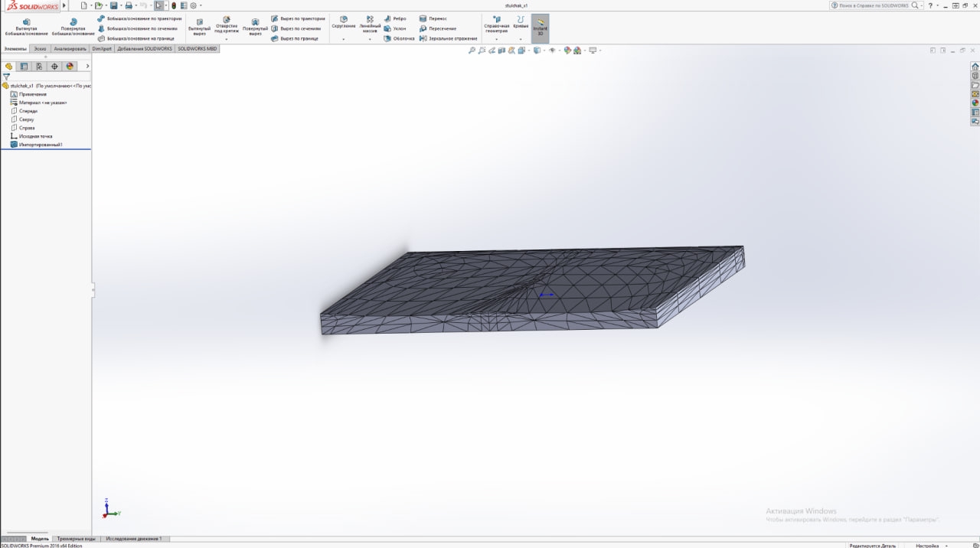Switch to the SOLIDWORKS MBD tab

(198, 48)
